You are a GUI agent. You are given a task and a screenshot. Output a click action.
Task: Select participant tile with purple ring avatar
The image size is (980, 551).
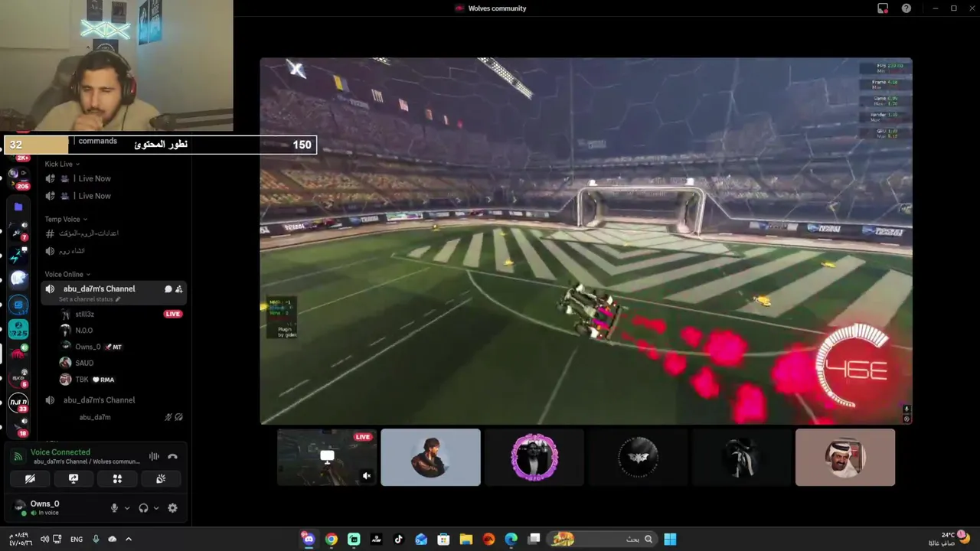[x=534, y=457]
